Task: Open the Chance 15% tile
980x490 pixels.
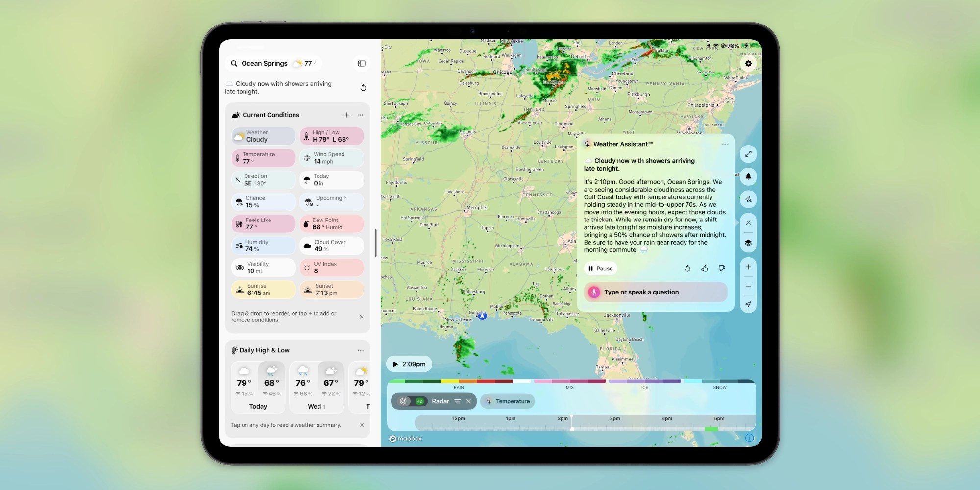Action: pos(264,201)
